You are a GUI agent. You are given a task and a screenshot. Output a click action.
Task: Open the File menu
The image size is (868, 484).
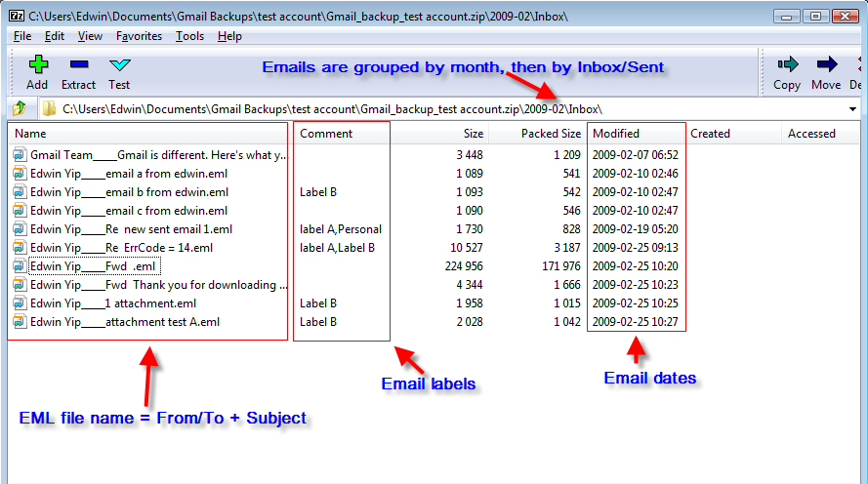click(22, 36)
